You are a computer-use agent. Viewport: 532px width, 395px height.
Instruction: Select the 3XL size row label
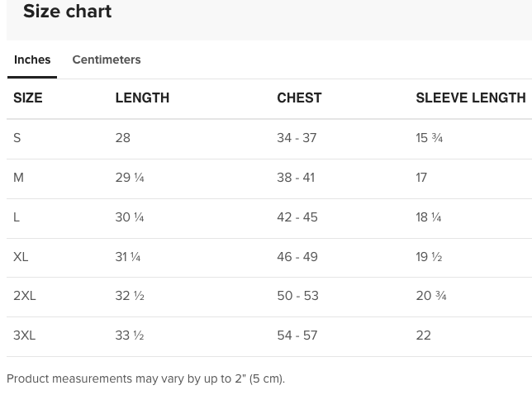(25, 336)
